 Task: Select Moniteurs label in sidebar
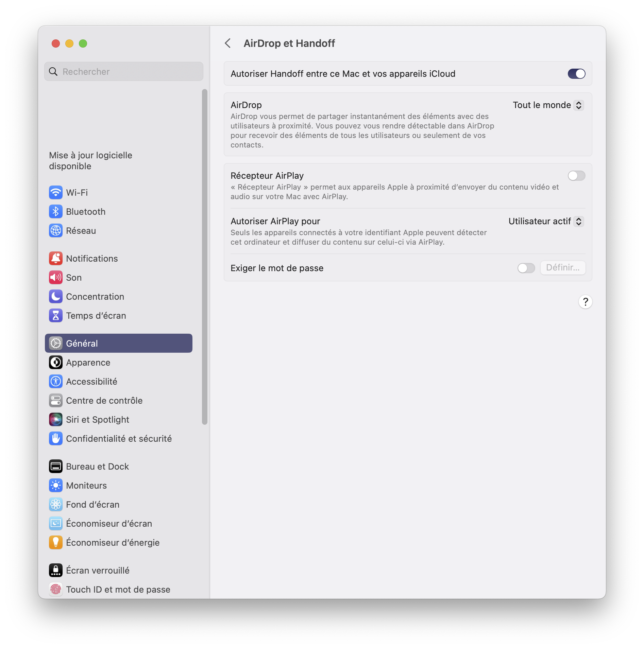(x=86, y=485)
